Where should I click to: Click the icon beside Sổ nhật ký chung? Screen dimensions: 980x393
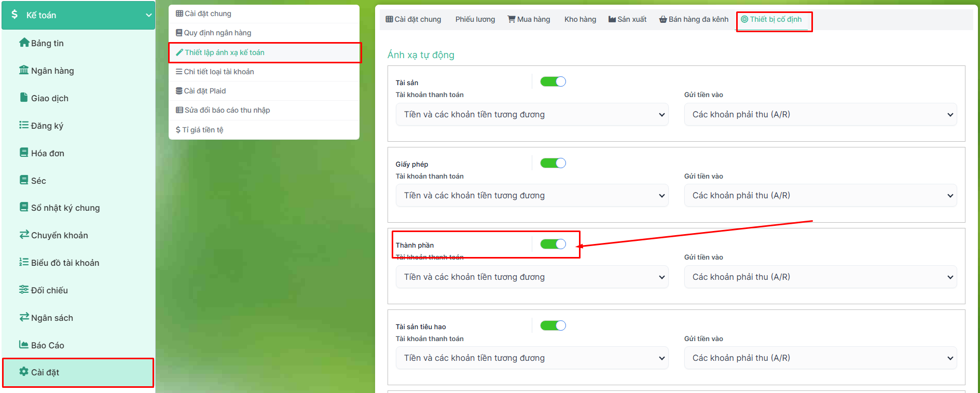tap(24, 207)
